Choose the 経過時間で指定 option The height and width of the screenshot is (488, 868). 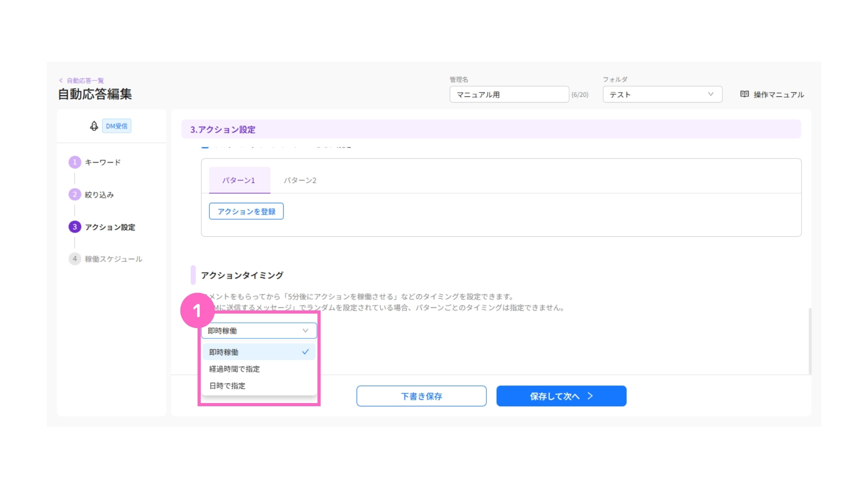point(259,369)
